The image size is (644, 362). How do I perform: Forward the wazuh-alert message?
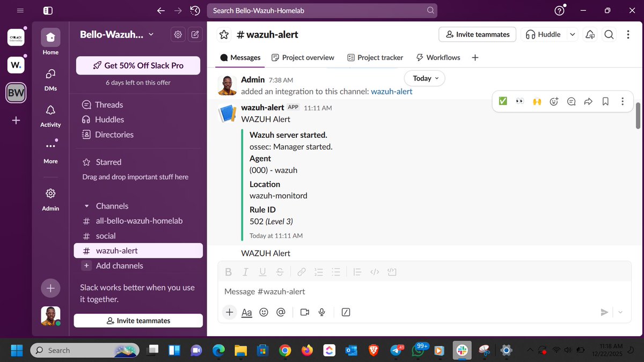point(588,101)
